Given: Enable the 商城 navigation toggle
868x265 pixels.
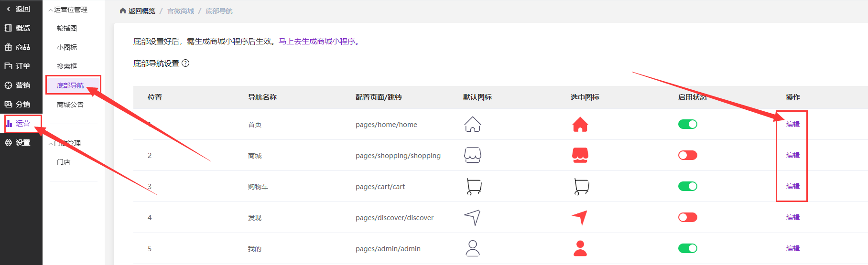Looking at the screenshot, I should point(687,155).
